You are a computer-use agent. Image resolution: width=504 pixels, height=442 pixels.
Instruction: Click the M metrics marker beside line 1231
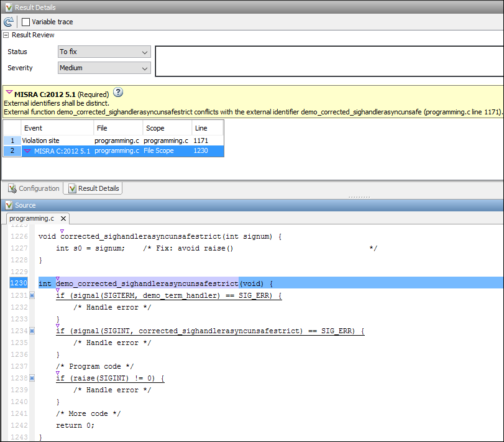click(x=31, y=295)
